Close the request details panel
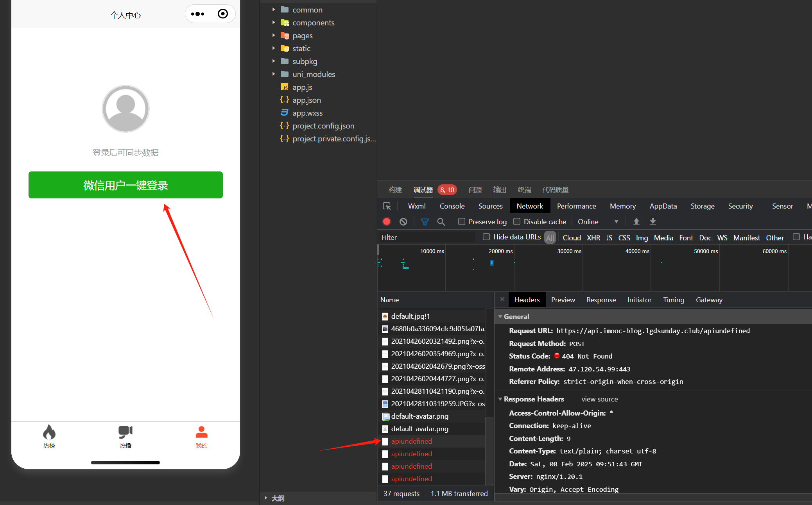 pyautogui.click(x=502, y=299)
